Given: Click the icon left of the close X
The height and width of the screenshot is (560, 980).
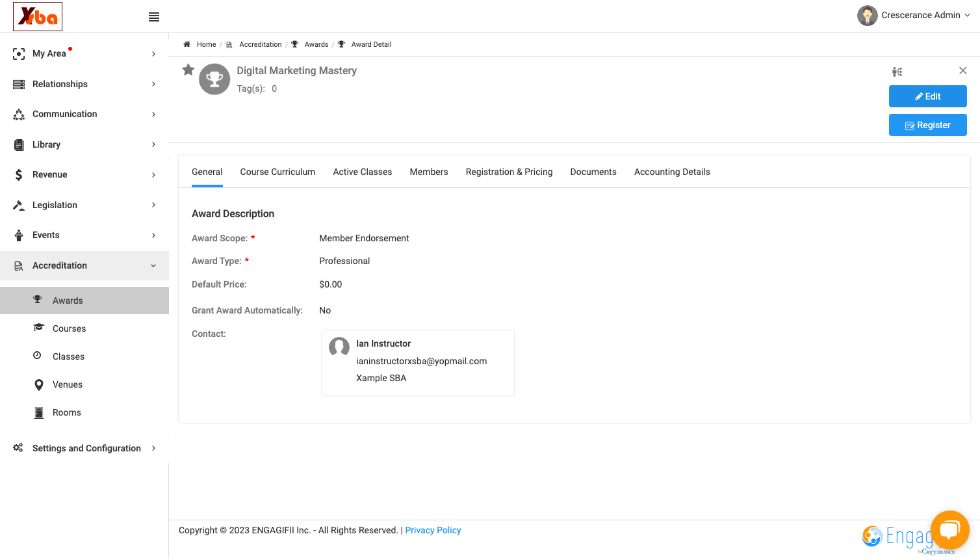Looking at the screenshot, I should tap(897, 72).
